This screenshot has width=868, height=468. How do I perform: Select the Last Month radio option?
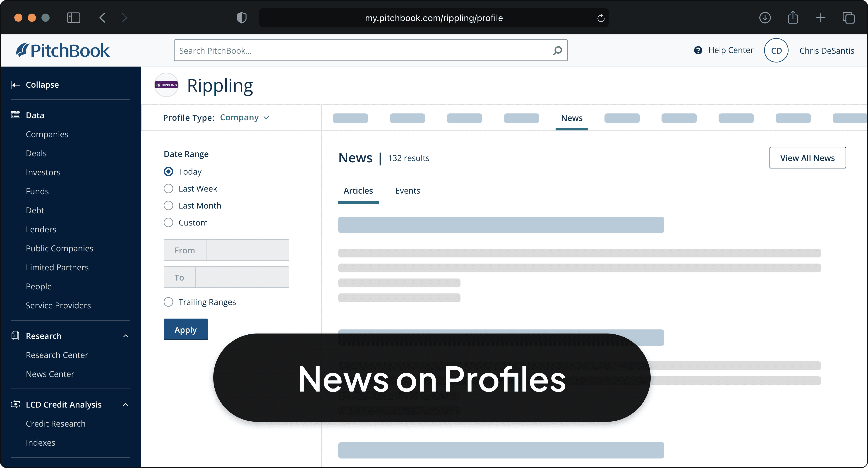pos(168,206)
